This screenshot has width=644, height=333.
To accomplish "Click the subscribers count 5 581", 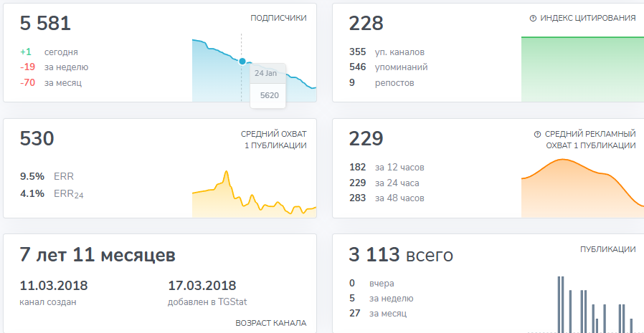I will click(x=45, y=24).
